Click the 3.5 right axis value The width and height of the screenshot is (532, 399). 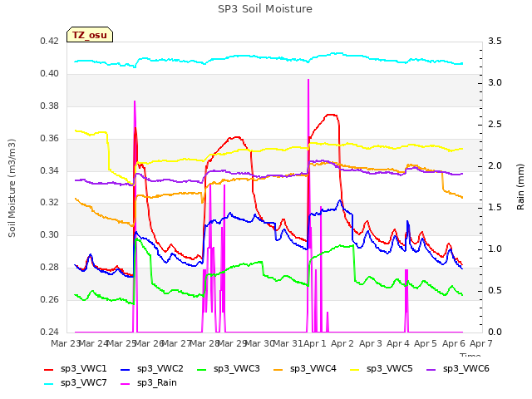click(495, 41)
